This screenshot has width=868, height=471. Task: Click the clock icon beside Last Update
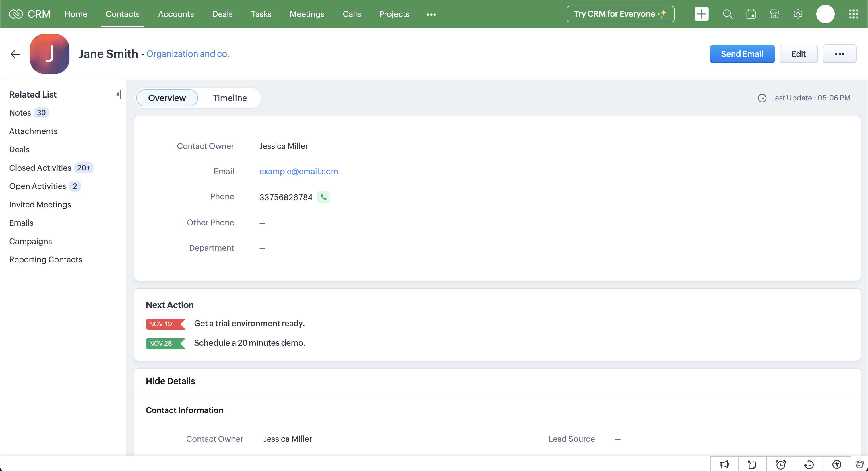[762, 98]
